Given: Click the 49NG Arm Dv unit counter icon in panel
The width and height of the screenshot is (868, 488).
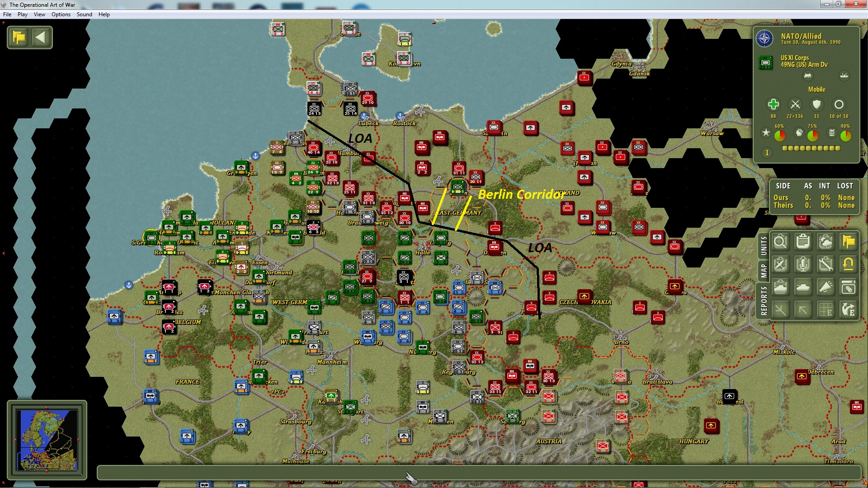Looking at the screenshot, I should pos(765,62).
